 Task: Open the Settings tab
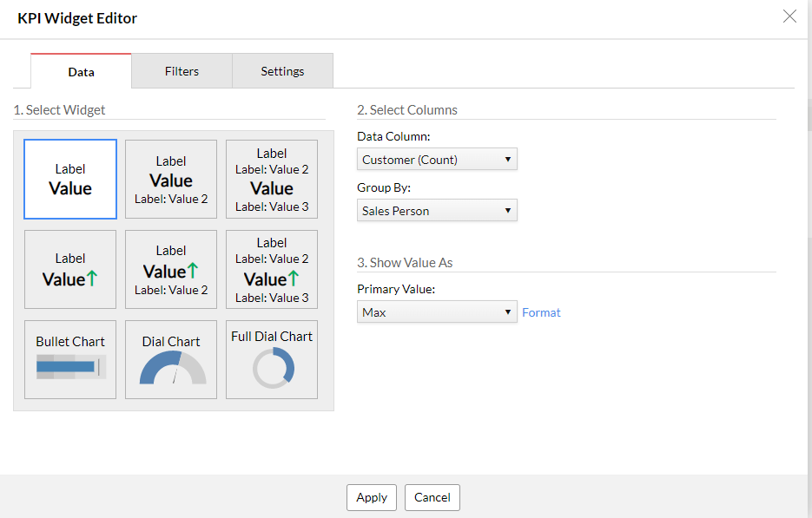[x=282, y=71]
